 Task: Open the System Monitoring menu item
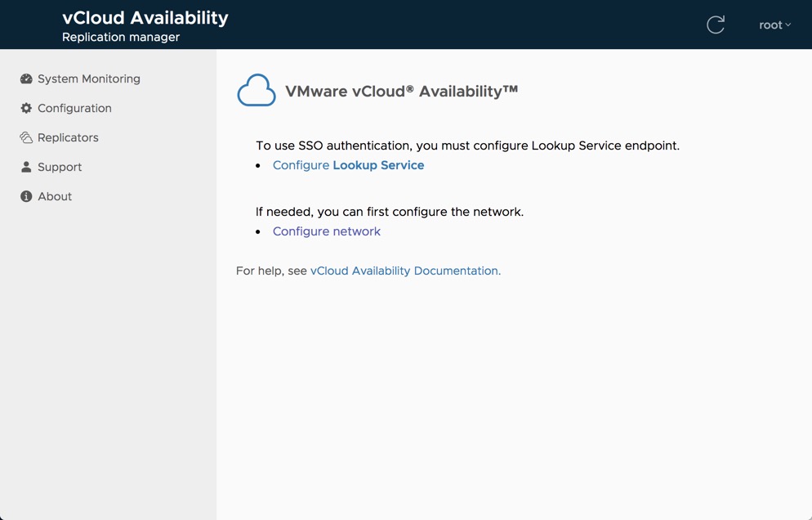pos(89,79)
